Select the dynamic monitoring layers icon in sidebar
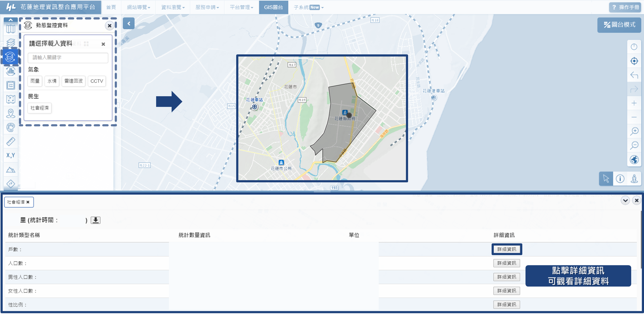This screenshot has height=314, width=644. click(x=10, y=57)
